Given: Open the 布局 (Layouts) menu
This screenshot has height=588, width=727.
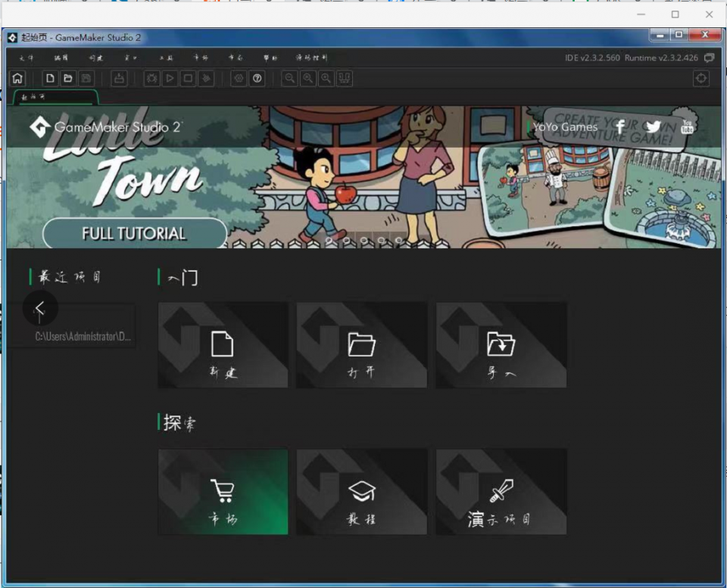Looking at the screenshot, I should pyautogui.click(x=236, y=58).
